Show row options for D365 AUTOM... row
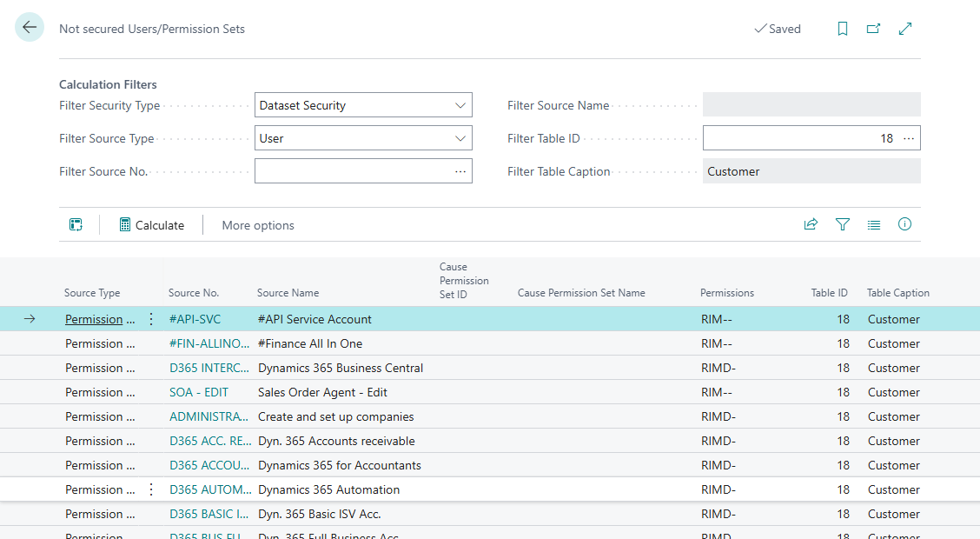The image size is (980, 539). [x=151, y=489]
